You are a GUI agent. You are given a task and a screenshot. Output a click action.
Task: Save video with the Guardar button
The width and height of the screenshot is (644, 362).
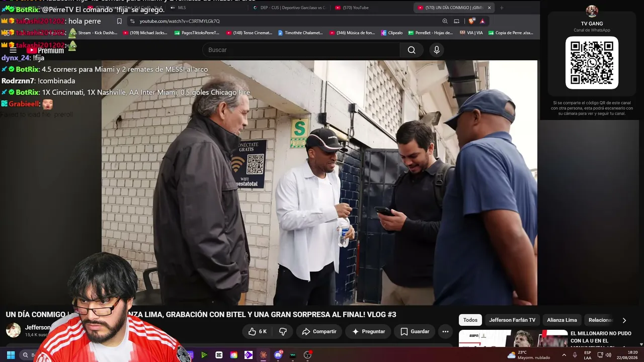click(415, 331)
